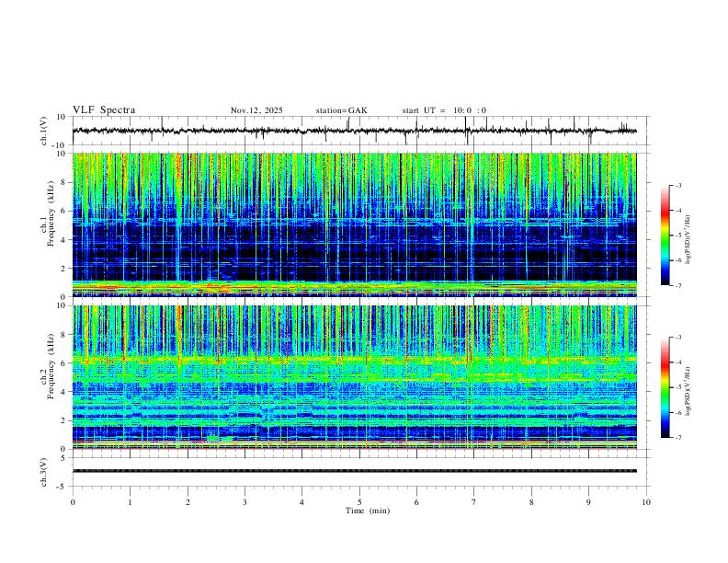Click the ch.2 spectrogram "8" kHz tick label

coord(63,335)
